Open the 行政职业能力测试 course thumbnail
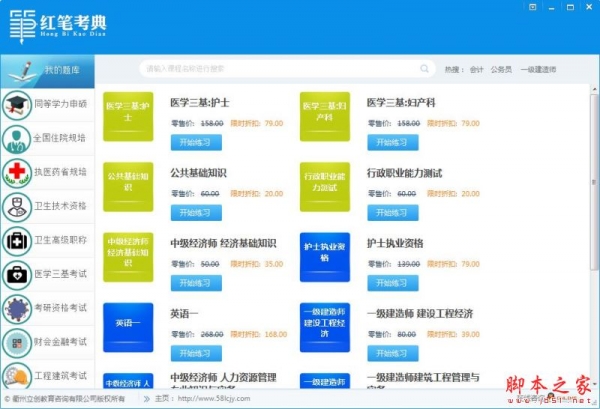This screenshot has width=600, height=409. click(x=325, y=187)
